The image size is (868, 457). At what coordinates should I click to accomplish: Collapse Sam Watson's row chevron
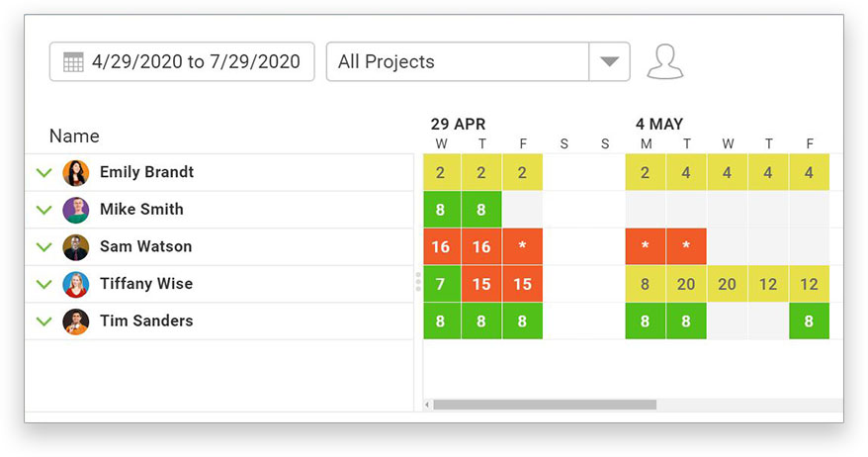[x=43, y=247]
